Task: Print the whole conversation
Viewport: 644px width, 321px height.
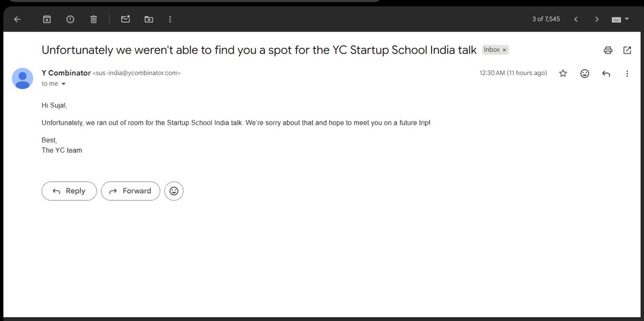Action: click(x=608, y=50)
